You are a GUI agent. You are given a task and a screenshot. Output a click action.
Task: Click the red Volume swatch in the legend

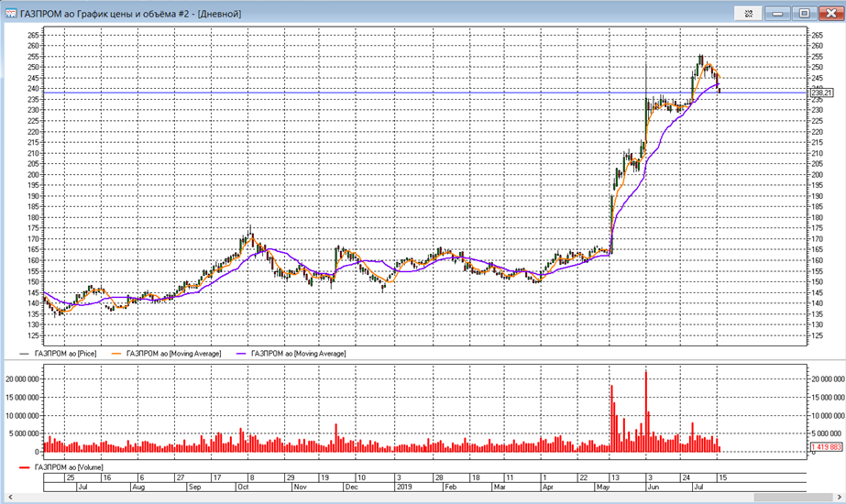[24, 467]
